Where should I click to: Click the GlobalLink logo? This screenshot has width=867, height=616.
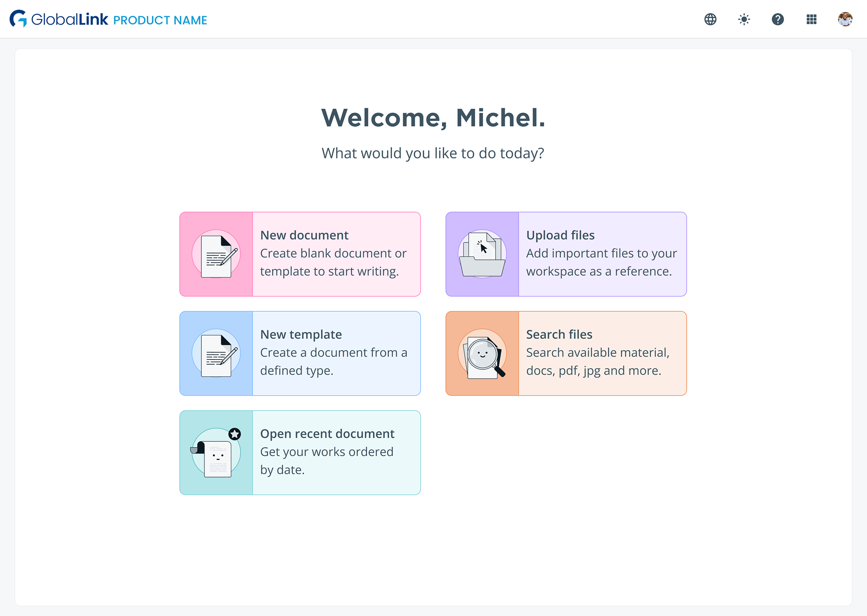(x=59, y=19)
